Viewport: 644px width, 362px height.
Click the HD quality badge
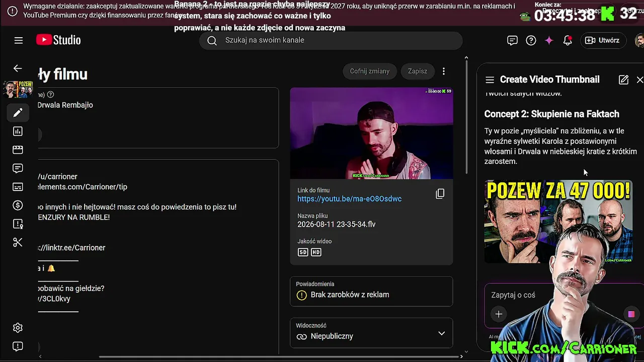316,252
